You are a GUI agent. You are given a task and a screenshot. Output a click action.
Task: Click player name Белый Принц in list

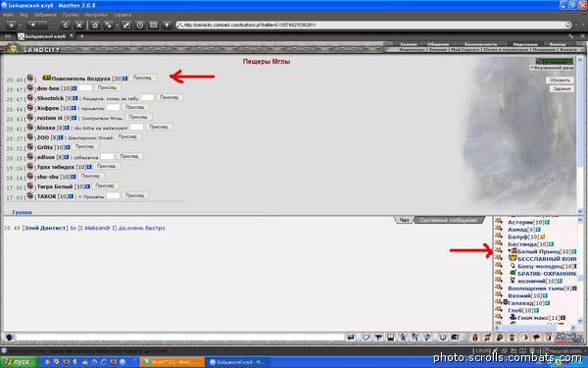(x=539, y=251)
